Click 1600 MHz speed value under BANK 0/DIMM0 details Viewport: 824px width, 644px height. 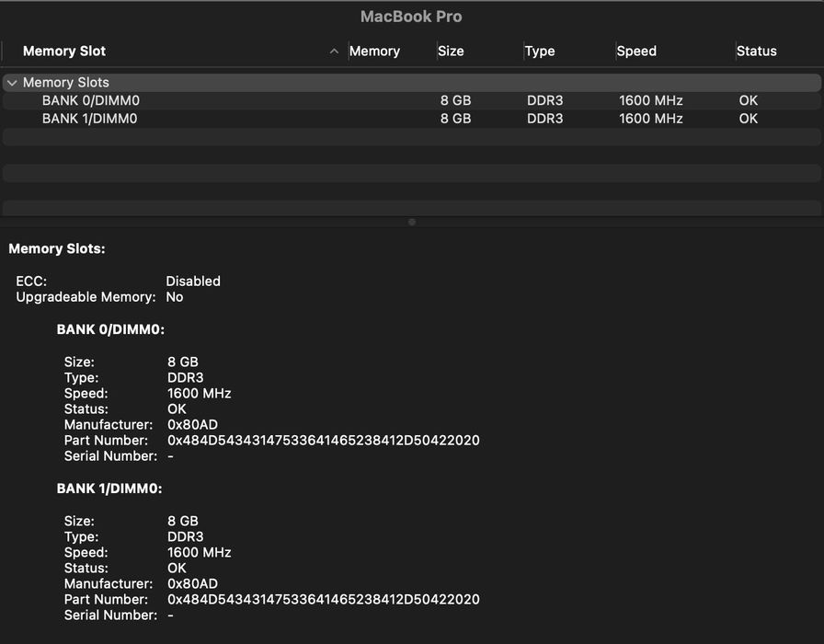[x=200, y=393]
